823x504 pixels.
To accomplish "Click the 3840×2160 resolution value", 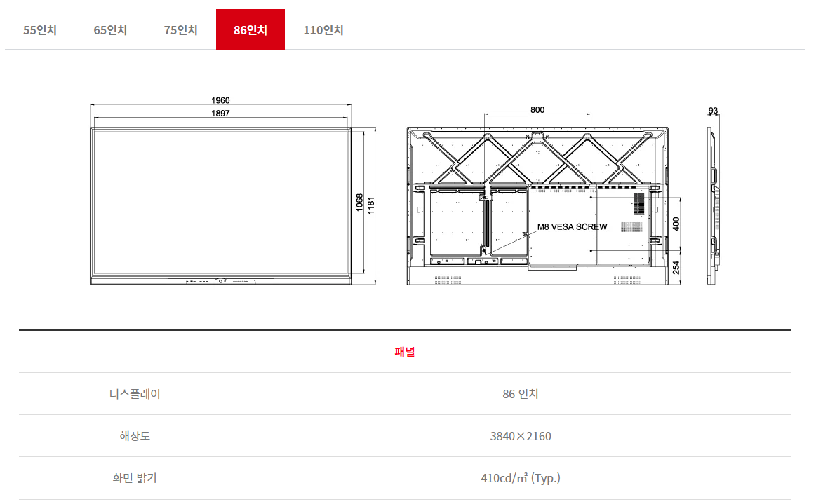I will pos(521,436).
